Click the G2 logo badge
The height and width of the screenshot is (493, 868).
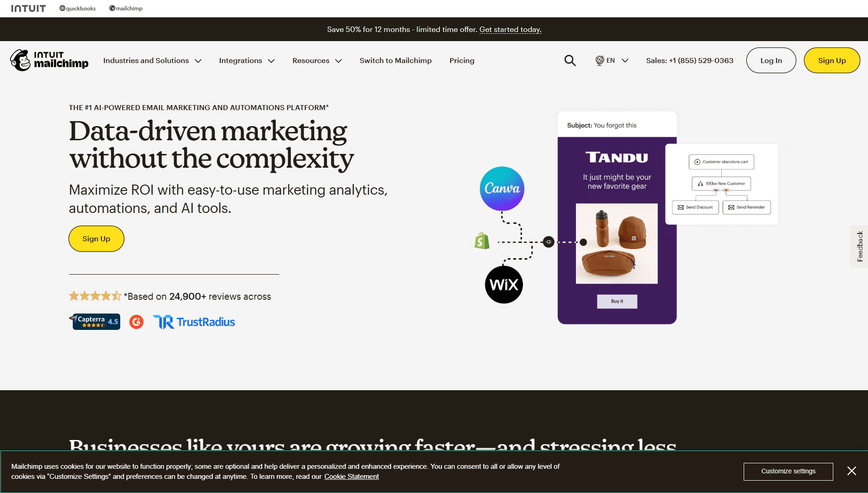136,322
